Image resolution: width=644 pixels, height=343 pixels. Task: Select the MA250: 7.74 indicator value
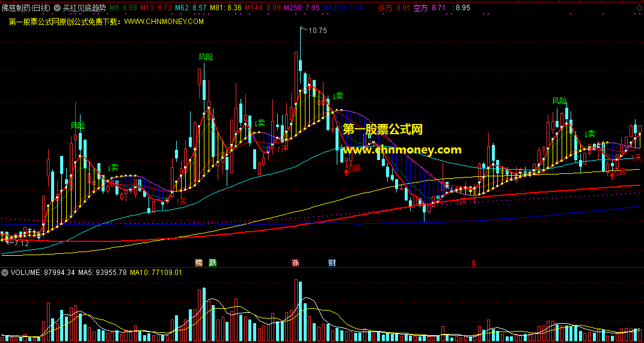(343, 8)
